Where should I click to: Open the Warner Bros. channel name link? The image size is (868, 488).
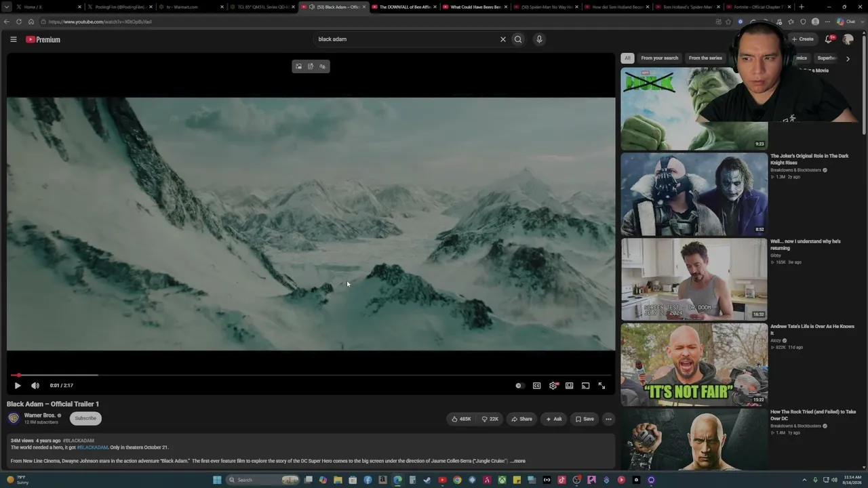(x=39, y=415)
